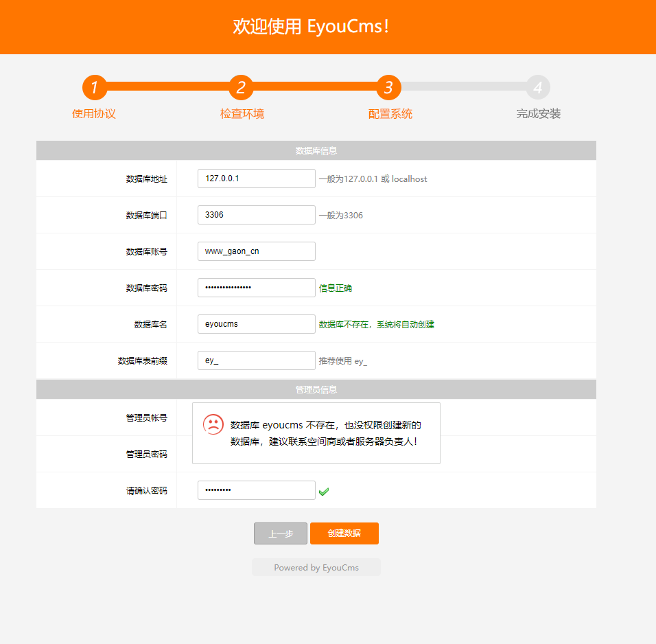Viewport: 656px width, 644px height.
Task: Click the 请确认密码 password field
Action: [257, 490]
